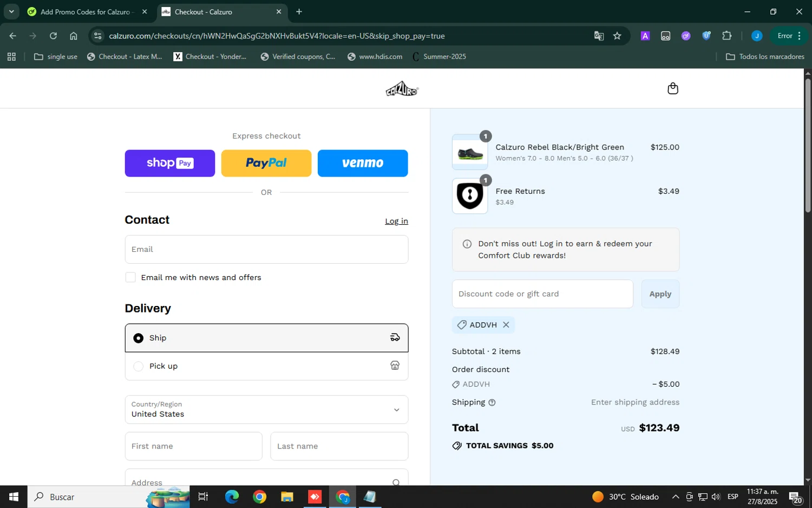The width and height of the screenshot is (812, 508).
Task: Click the info icon in rewards notice
Action: pyautogui.click(x=467, y=244)
